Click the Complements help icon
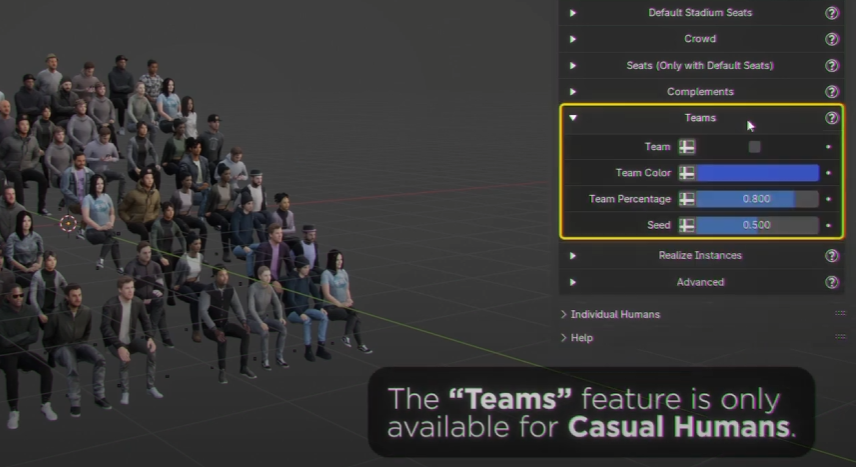856x467 pixels. click(x=831, y=92)
